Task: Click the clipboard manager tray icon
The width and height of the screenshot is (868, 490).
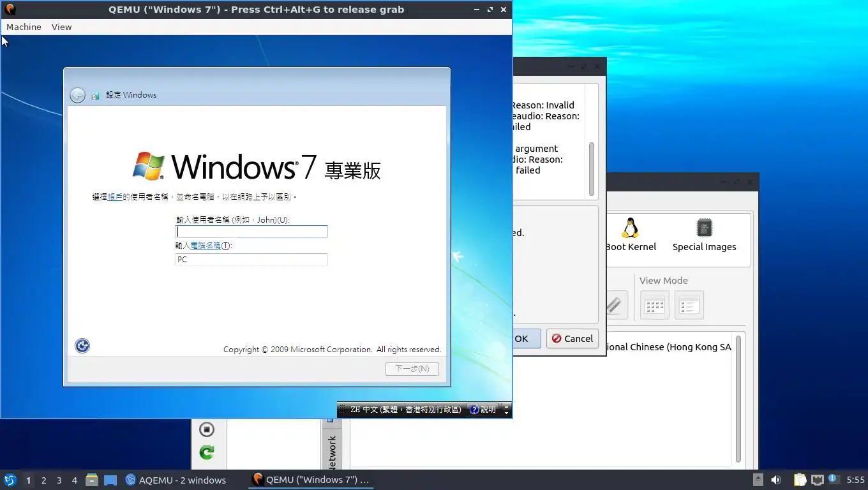Action: (800, 480)
